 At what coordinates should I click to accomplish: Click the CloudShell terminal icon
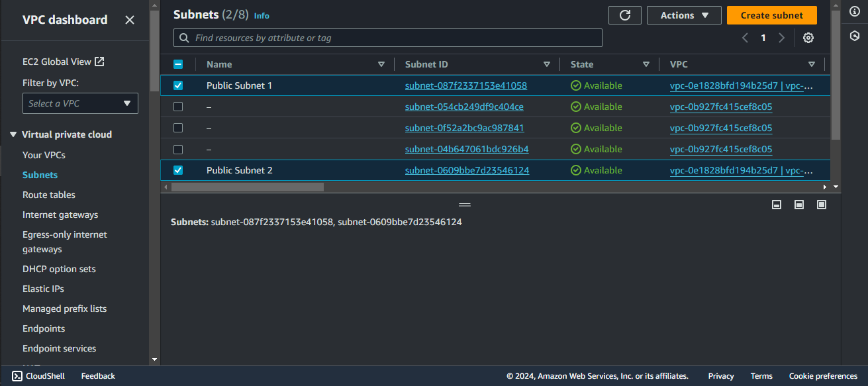click(x=17, y=376)
